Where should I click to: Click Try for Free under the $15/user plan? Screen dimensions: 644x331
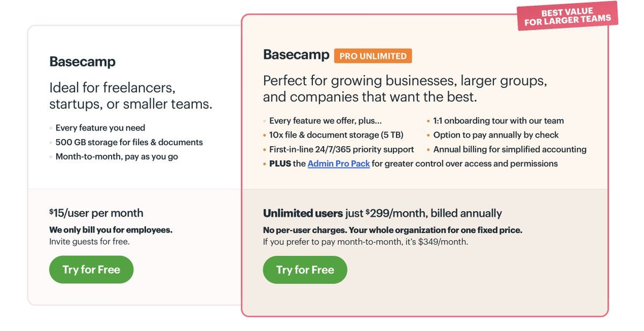point(91,270)
